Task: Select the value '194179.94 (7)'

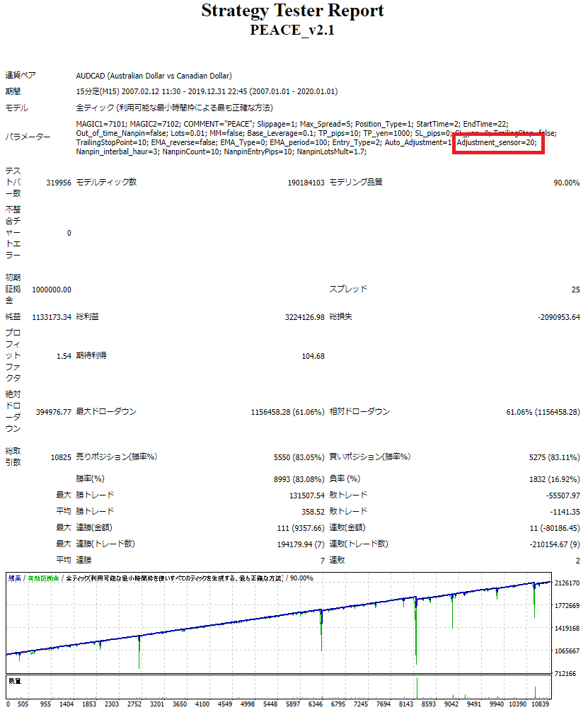Action: [x=301, y=544]
